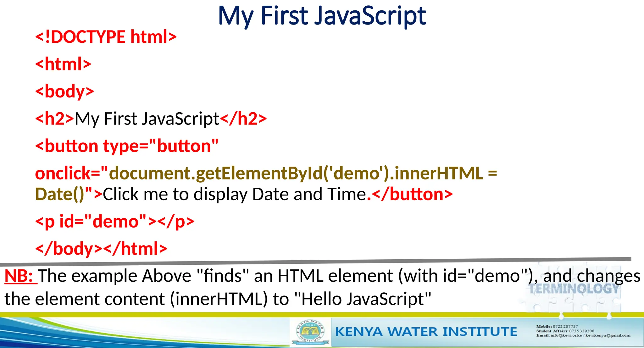Click the email address info@kewi.or.ke line
The image size is (644, 348).
(583, 335)
